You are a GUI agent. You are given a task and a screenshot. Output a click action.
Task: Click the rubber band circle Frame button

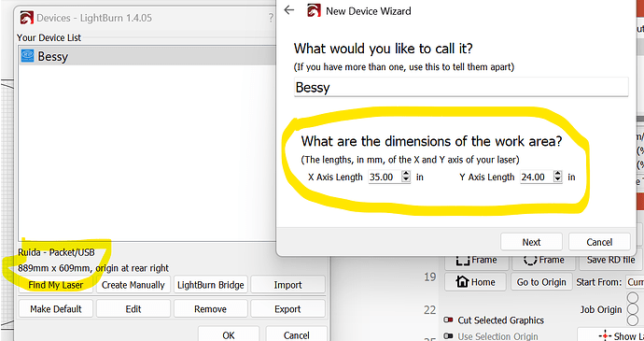[x=544, y=261]
